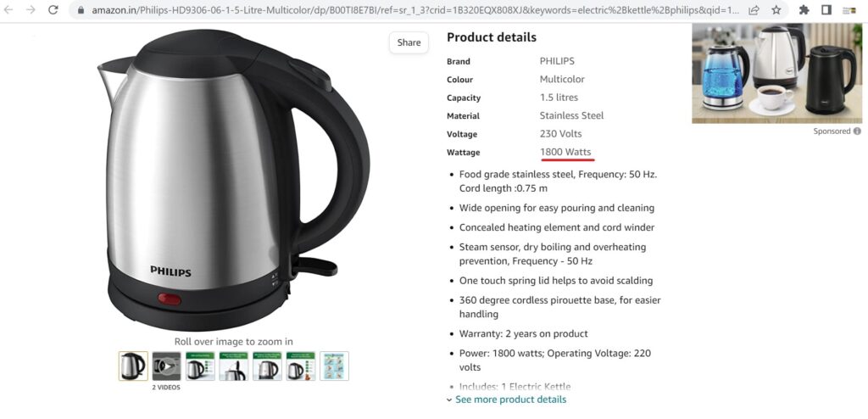Open the extensions puzzle icon
Viewport: 868px width, 419px height.
804,10
